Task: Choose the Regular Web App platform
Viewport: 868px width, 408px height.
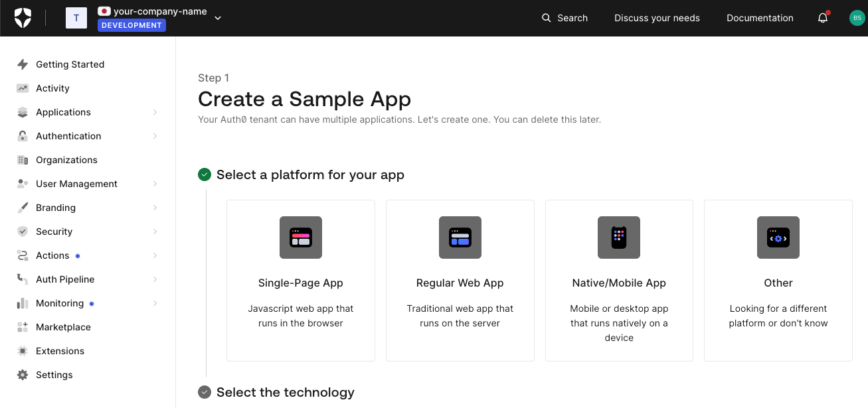Action: tap(460, 281)
